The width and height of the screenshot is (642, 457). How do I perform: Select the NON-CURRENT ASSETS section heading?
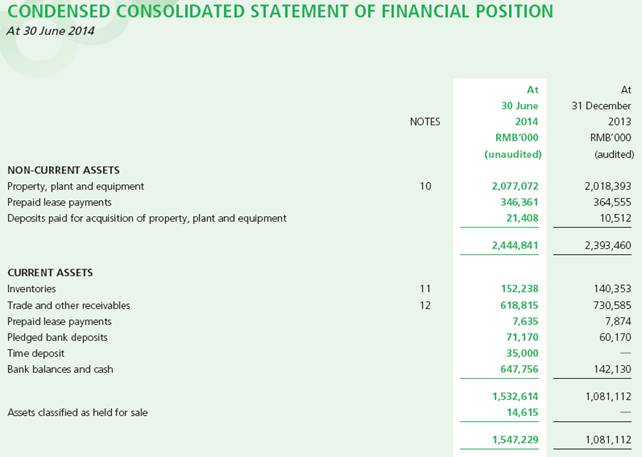tap(63, 170)
